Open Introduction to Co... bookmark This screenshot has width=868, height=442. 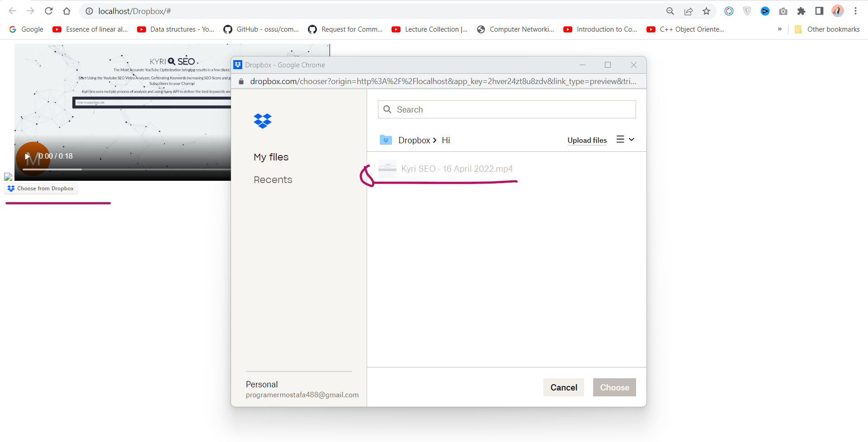pos(600,29)
